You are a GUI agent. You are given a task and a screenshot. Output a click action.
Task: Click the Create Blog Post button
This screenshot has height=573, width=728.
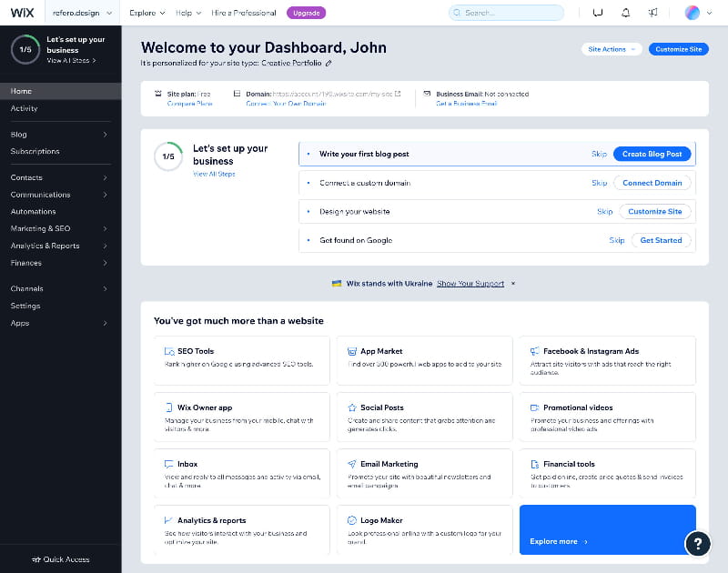(652, 154)
